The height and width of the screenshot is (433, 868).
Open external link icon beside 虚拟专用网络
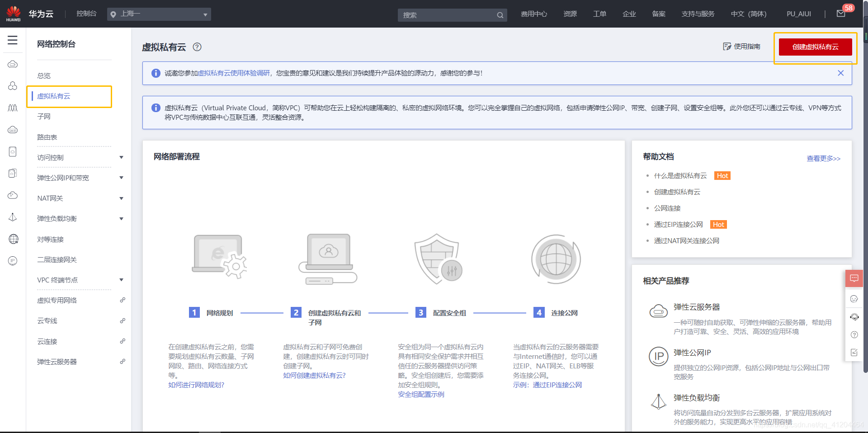point(123,300)
